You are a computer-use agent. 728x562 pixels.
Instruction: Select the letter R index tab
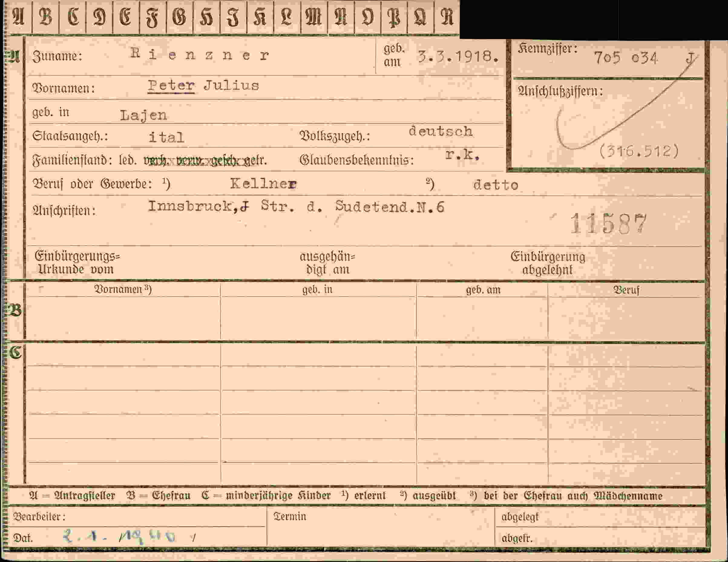447,17
